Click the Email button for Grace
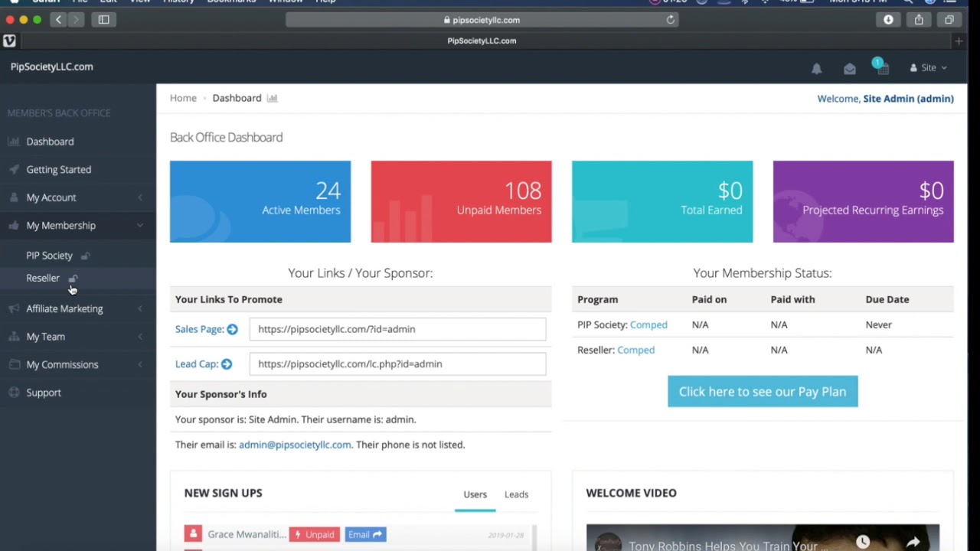 [365, 534]
